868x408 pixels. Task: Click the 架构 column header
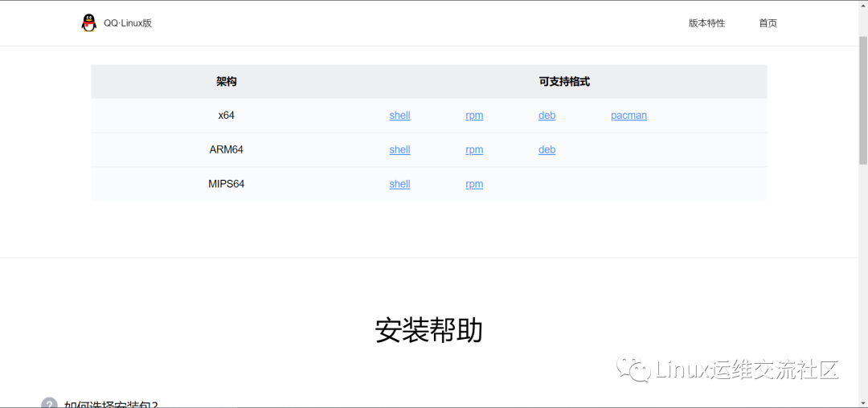tap(227, 82)
